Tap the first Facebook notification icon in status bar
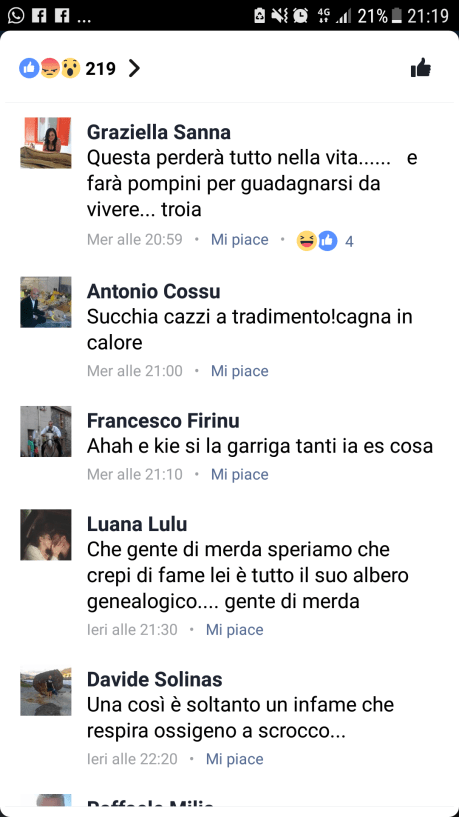This screenshot has height=817, width=459. (x=39, y=16)
